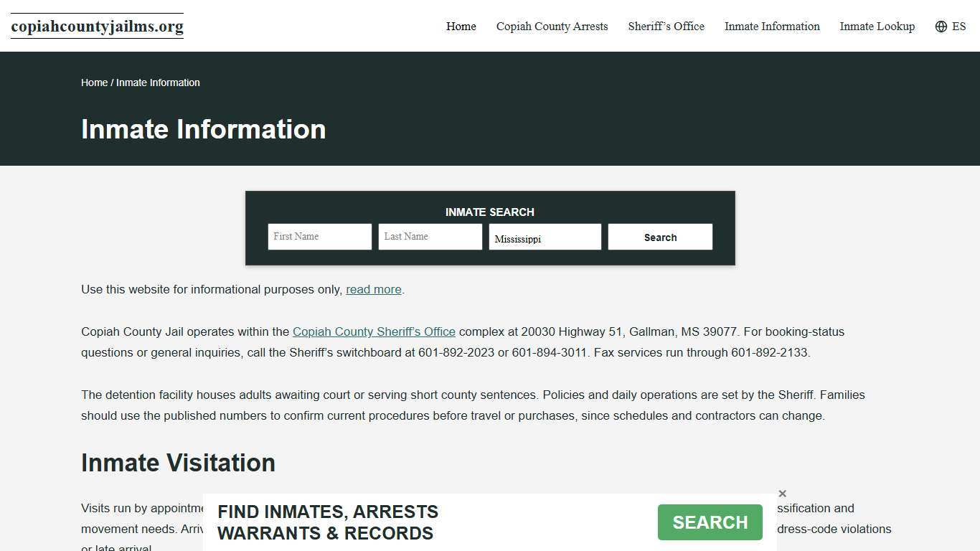Open the Home menu item

point(461,27)
